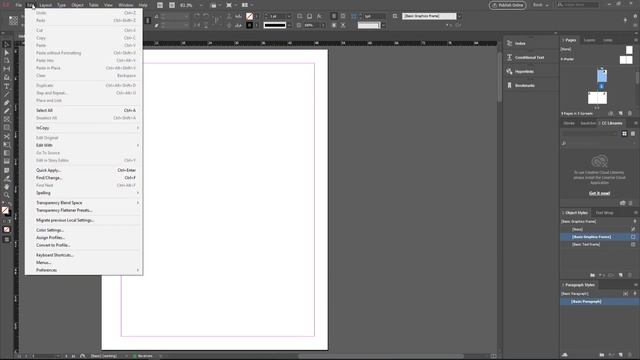Choose Select All from Edit menu
Image resolution: width=640 pixels, height=360 pixels.
coord(84,110)
